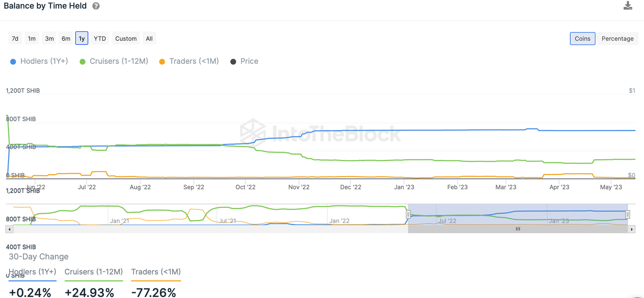Switch to Coins view
The image size is (644, 298).
582,39
